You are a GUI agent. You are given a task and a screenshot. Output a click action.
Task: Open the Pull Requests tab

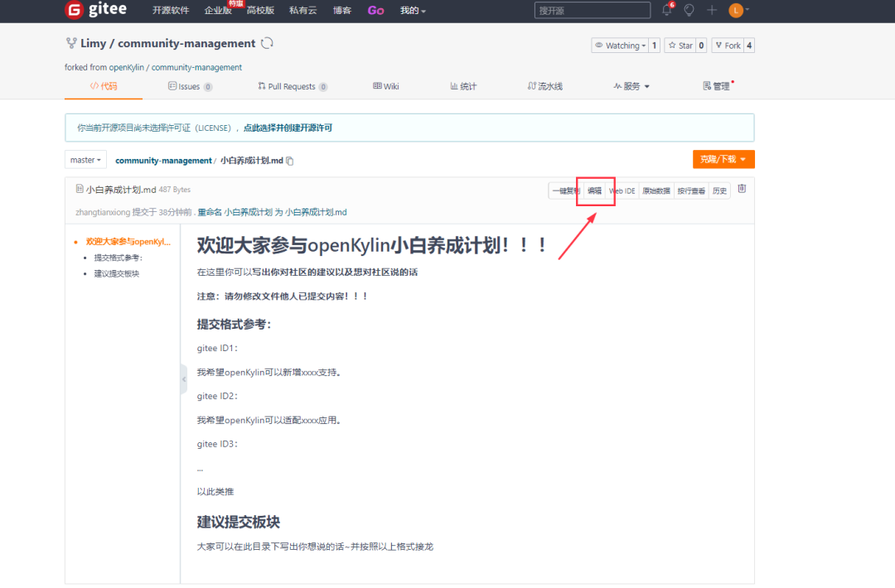[x=293, y=87]
